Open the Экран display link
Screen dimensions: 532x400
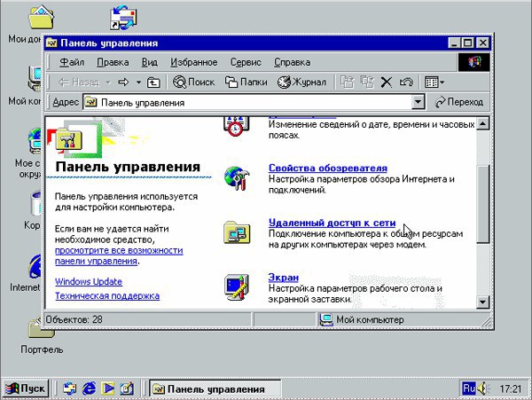coord(284,278)
